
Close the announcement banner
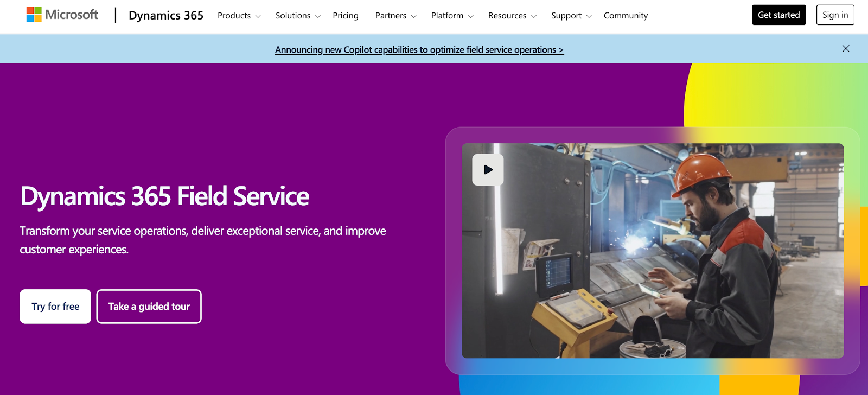(x=846, y=49)
